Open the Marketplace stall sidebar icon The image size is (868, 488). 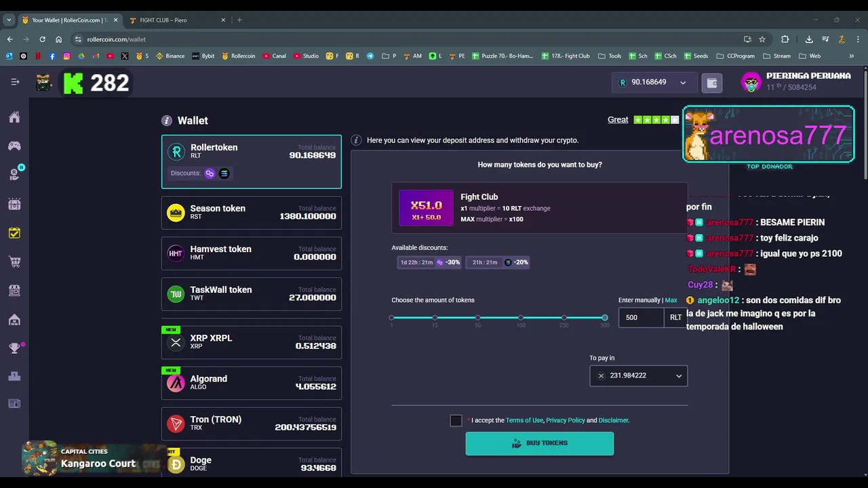14,290
